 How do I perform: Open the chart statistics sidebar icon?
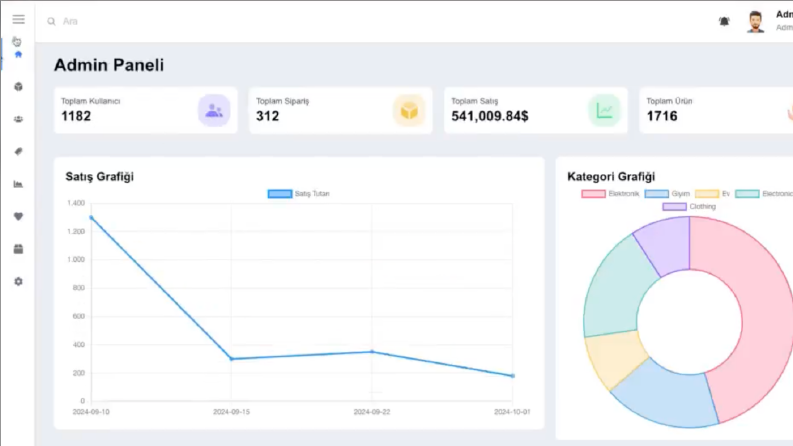click(x=19, y=184)
